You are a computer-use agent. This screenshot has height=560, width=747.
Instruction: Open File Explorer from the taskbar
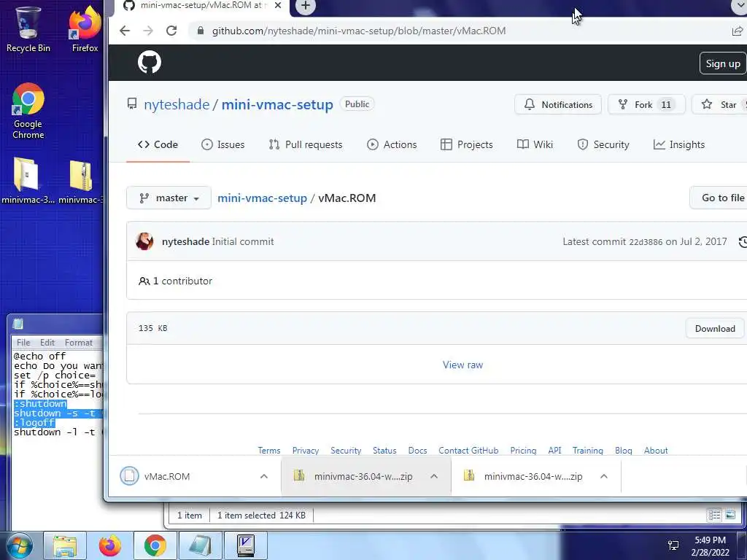pos(65,545)
